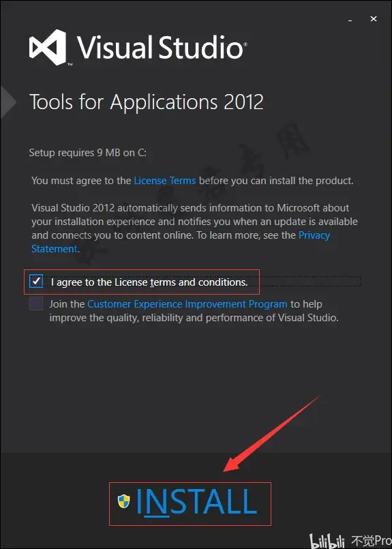Start setup with the INSTALL button
This screenshot has height=549, width=392.
click(190, 503)
